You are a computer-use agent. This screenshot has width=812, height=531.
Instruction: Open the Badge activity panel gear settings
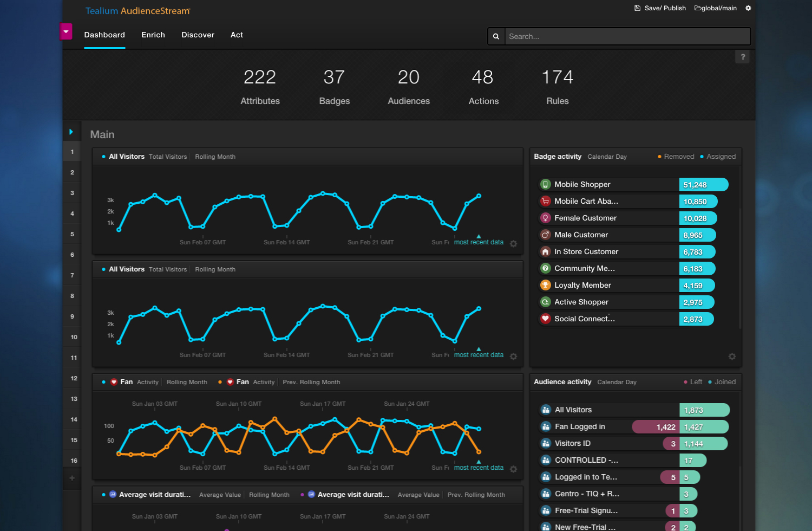(732, 357)
